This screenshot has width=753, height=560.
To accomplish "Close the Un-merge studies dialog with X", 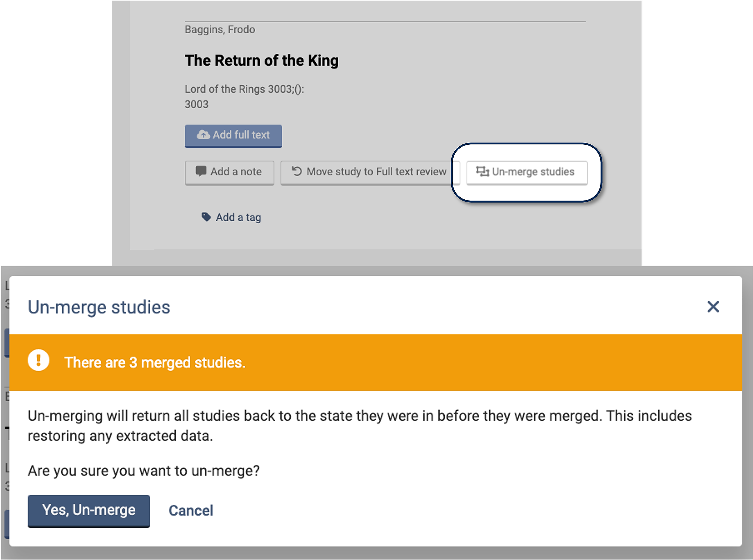I will pos(713,307).
